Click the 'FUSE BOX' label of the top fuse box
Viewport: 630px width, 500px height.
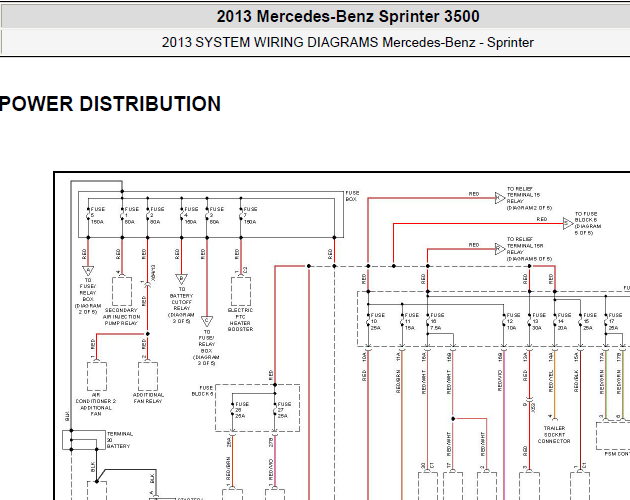pos(352,196)
